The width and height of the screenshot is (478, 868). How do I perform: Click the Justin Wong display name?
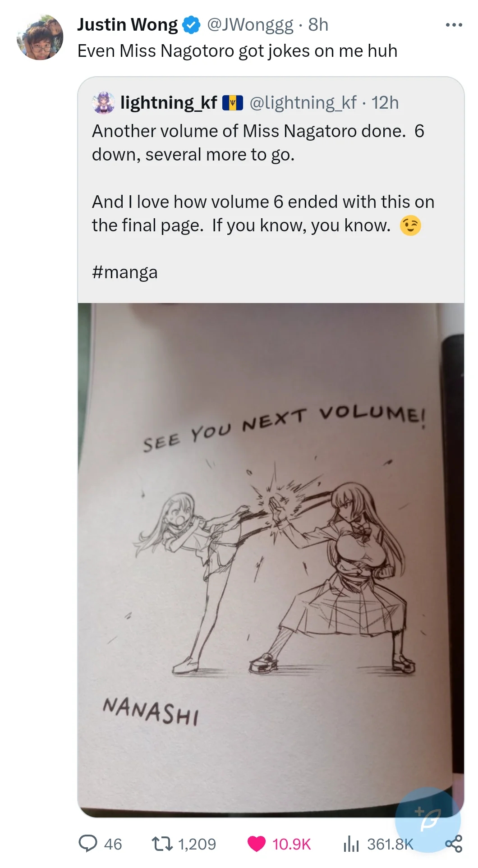[128, 25]
